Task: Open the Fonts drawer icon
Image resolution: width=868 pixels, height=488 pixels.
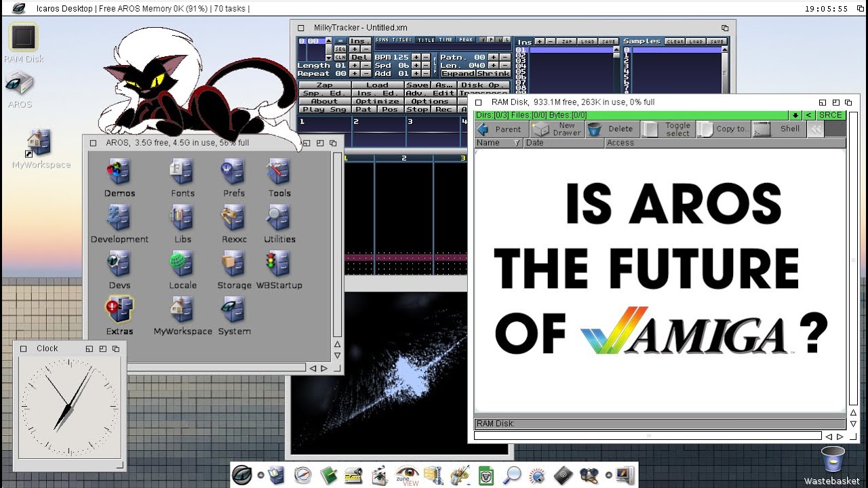Action: click(182, 178)
